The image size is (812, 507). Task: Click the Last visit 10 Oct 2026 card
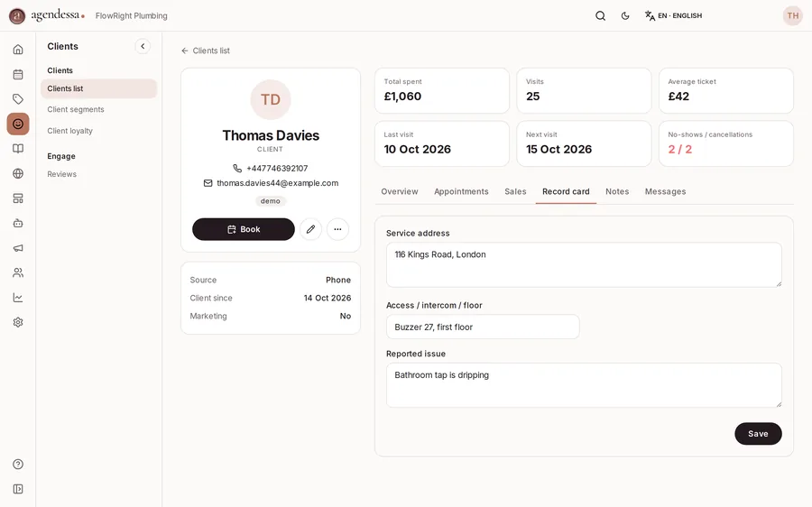coord(442,143)
